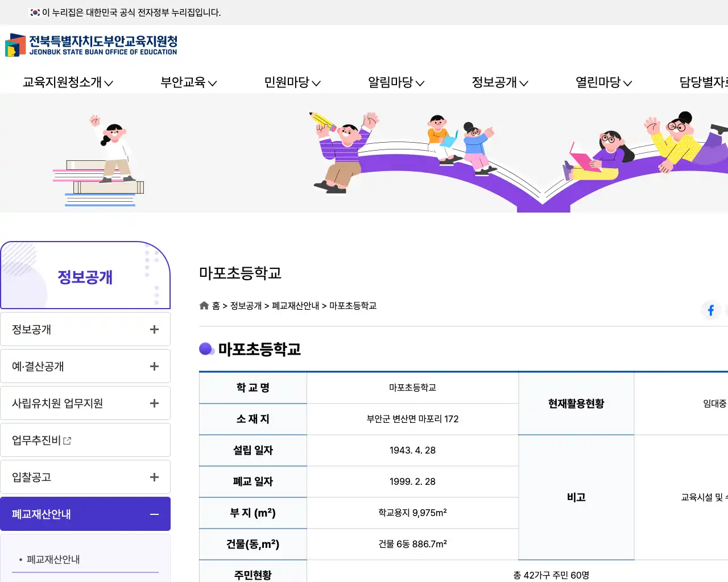The height and width of the screenshot is (582, 728).
Task: Click 부안교육 chevron arrow
Action: coord(212,83)
